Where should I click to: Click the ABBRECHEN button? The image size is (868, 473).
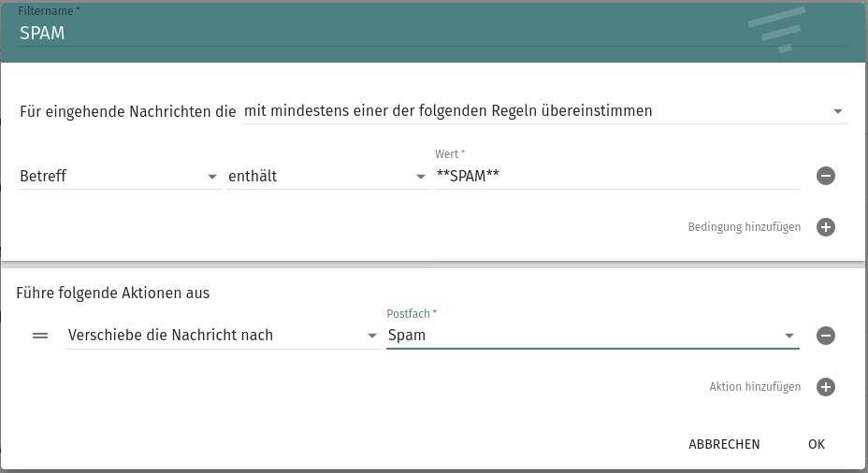(x=724, y=444)
